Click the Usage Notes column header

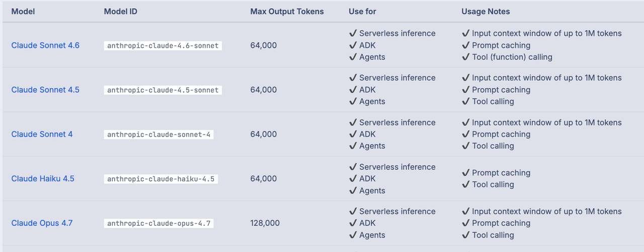[486, 11]
